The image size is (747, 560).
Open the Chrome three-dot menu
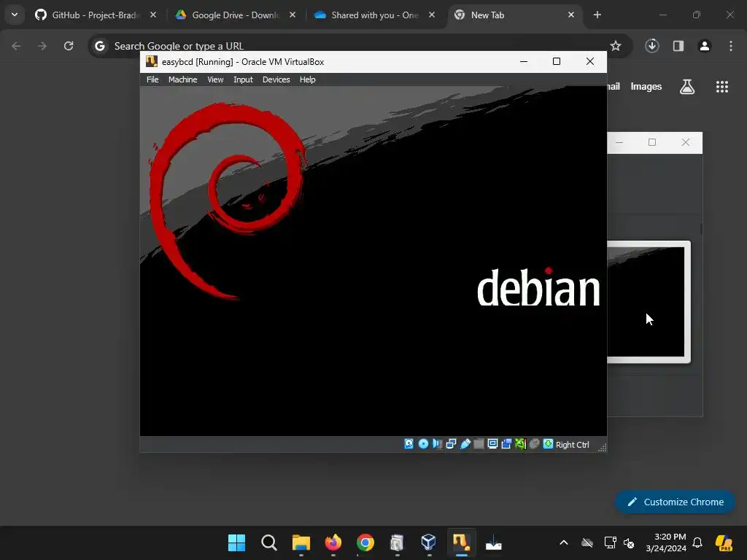pyautogui.click(x=731, y=46)
